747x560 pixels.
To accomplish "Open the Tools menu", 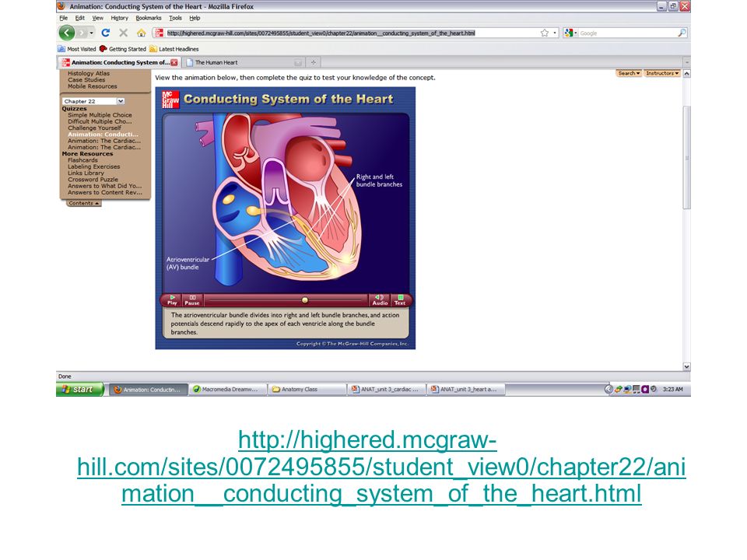I will coord(175,18).
